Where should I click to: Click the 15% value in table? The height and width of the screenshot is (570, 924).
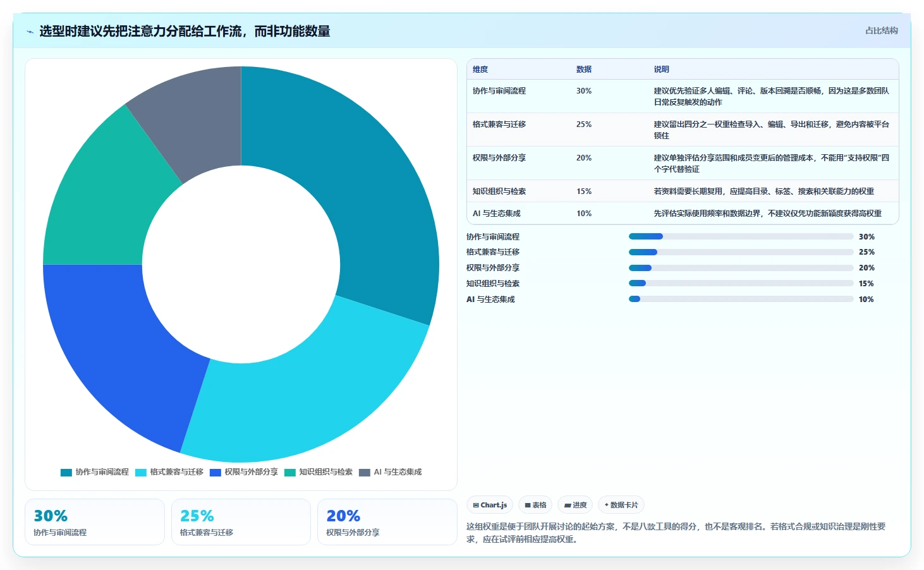(584, 191)
